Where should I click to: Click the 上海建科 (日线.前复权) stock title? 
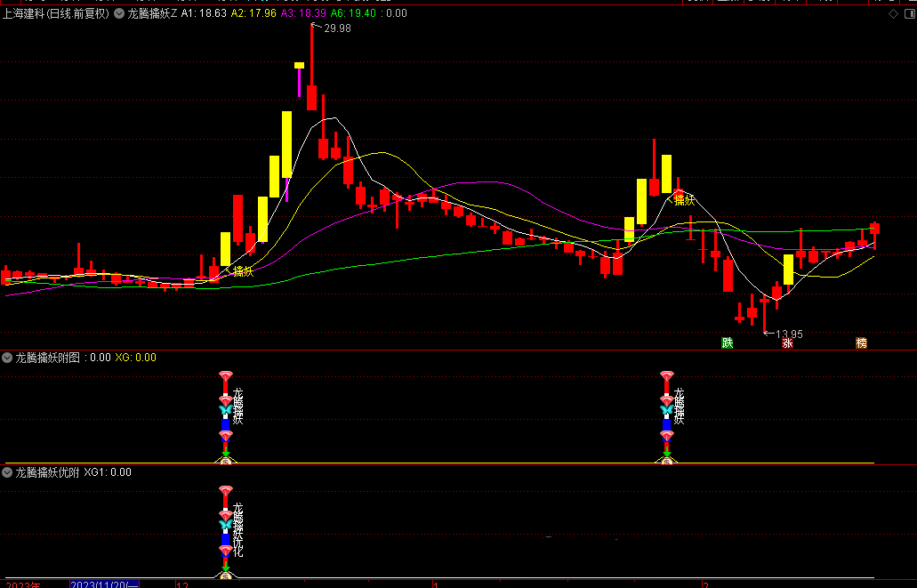(56, 13)
